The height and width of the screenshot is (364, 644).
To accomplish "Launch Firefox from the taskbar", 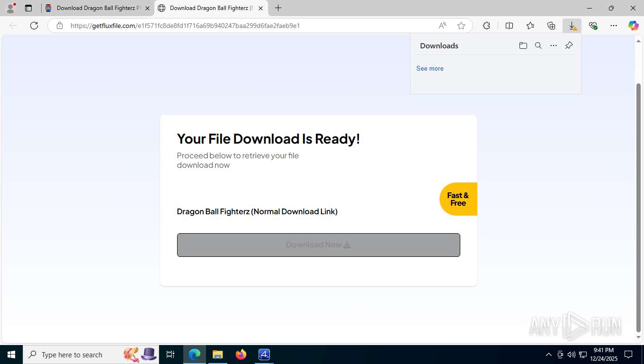I will click(x=241, y=355).
